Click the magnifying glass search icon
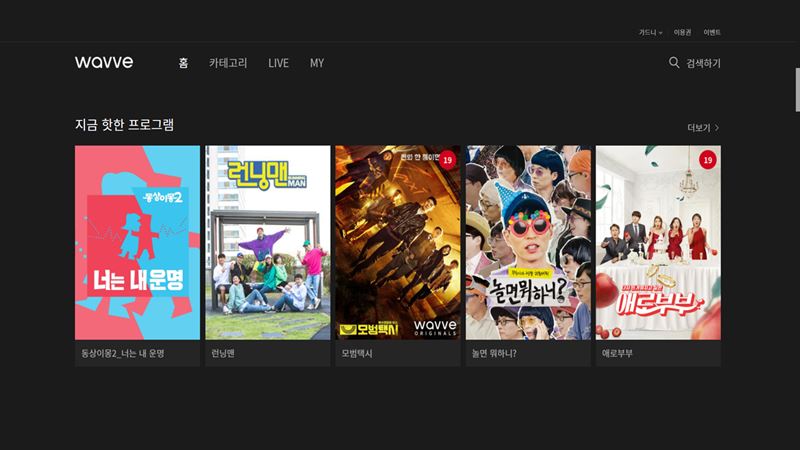This screenshot has width=800, height=450. click(674, 63)
